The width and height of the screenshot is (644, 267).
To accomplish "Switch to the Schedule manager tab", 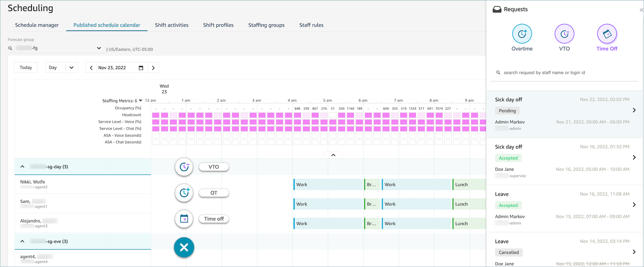I will click(x=37, y=25).
